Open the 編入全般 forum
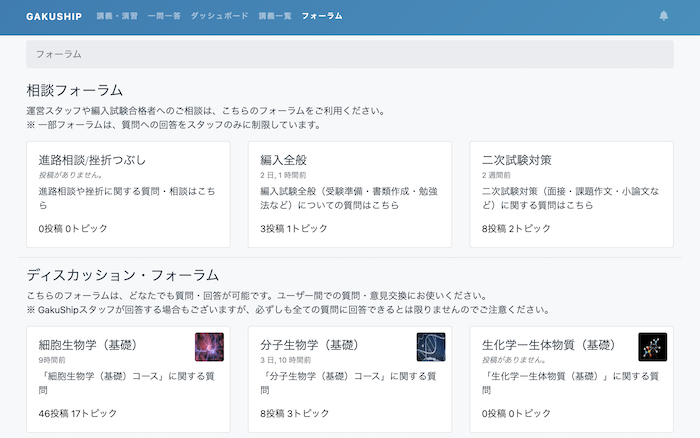Image resolution: width=700 pixels, height=438 pixels. pyautogui.click(x=287, y=160)
